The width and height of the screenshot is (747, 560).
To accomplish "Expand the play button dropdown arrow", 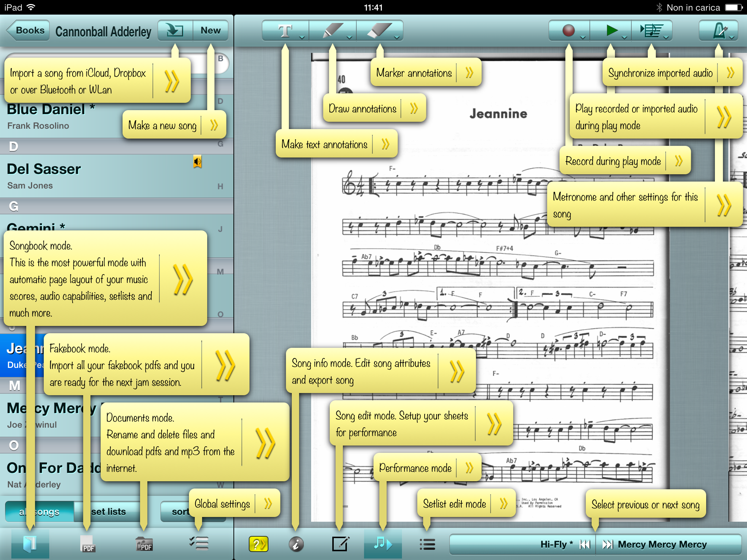I will (x=624, y=37).
